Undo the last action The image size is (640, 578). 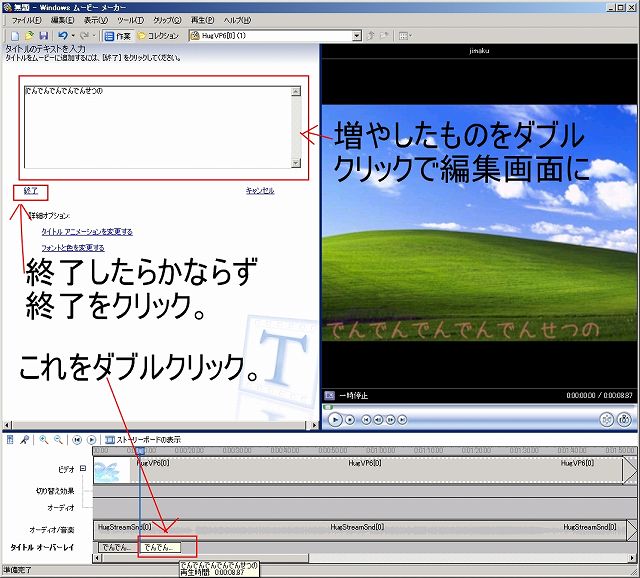62,36
